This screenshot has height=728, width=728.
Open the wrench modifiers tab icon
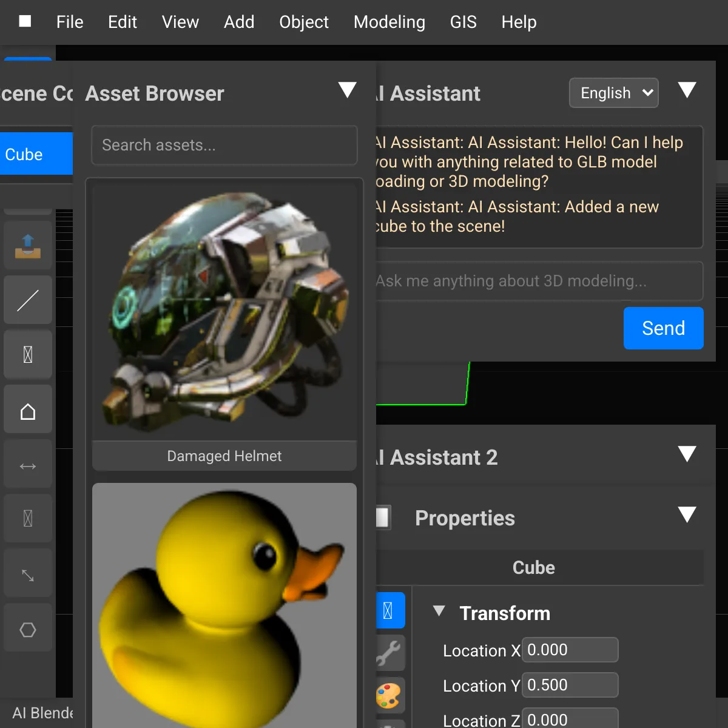coord(389,653)
